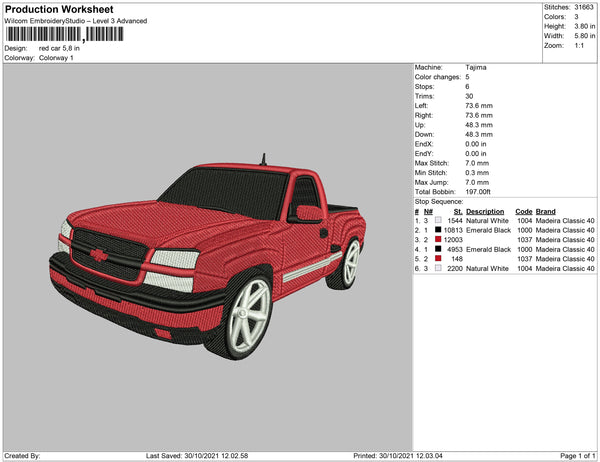Click the 'Max Stitch:' label
Image resolution: width=600 pixels, height=462 pixels.
pyautogui.click(x=432, y=163)
